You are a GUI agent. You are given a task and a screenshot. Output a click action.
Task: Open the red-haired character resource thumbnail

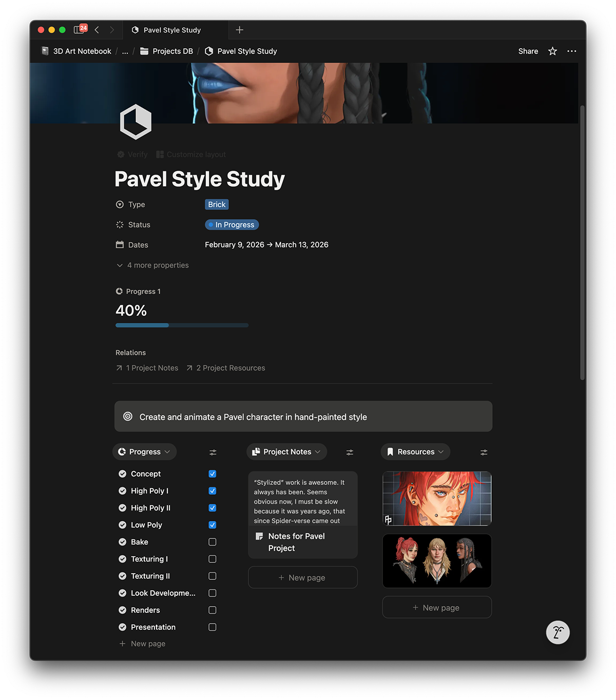(x=437, y=498)
